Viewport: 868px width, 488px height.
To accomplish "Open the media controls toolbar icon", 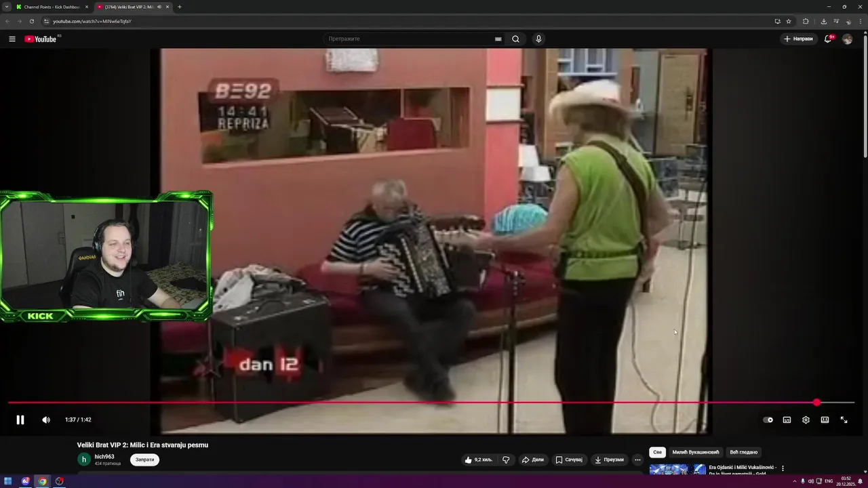I will coord(835,21).
